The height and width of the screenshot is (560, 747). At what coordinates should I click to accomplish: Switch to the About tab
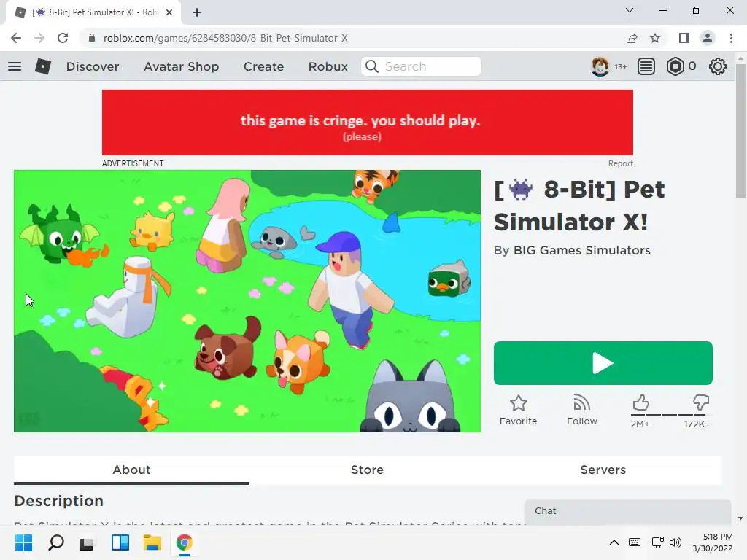click(x=131, y=470)
